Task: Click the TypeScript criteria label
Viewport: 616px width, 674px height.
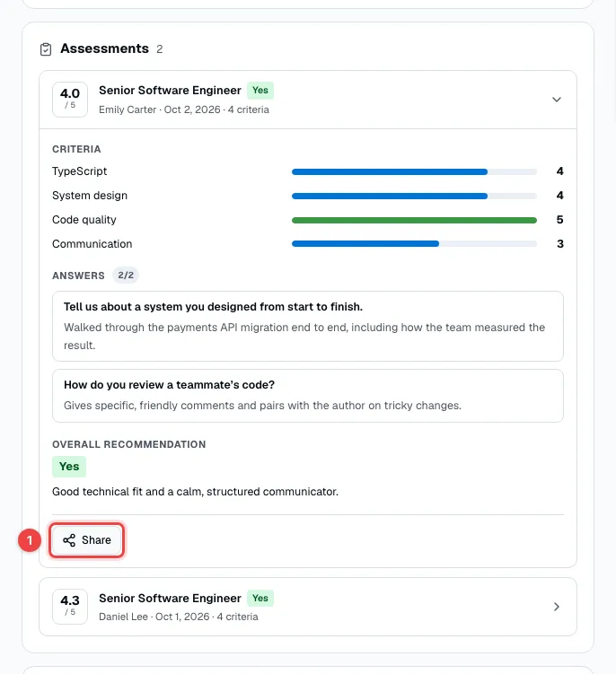Action: tap(80, 171)
